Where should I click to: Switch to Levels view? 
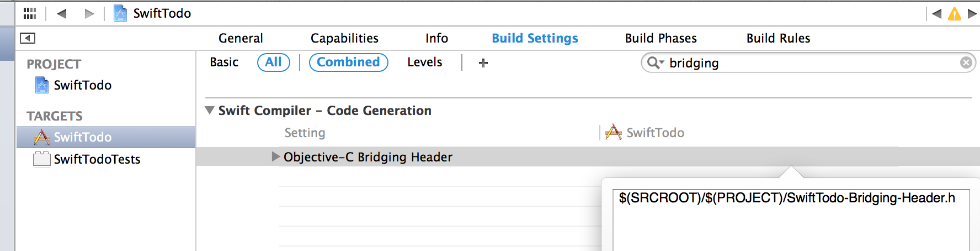(x=424, y=62)
